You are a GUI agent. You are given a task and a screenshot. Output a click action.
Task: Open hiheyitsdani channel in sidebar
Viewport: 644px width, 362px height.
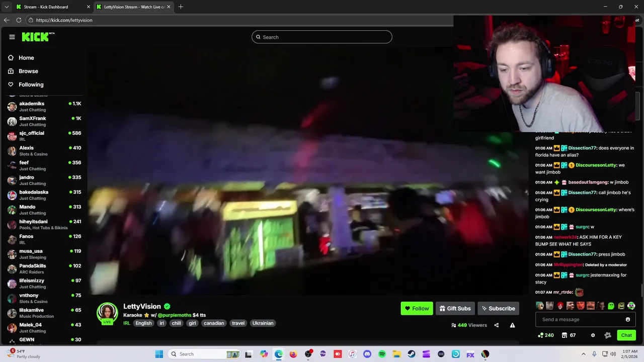(x=44, y=224)
